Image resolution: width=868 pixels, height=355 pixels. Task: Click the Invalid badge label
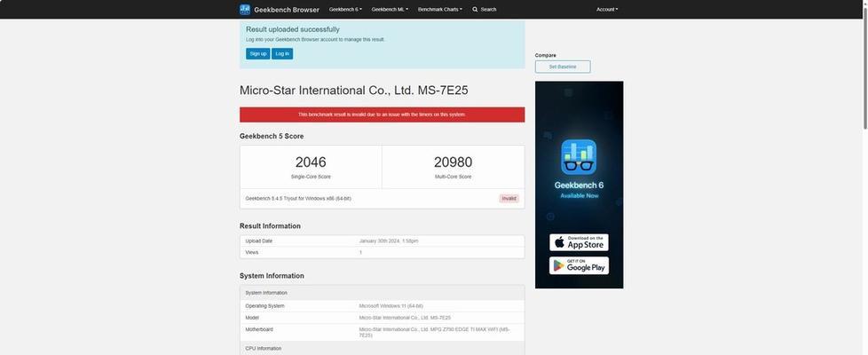tap(509, 198)
